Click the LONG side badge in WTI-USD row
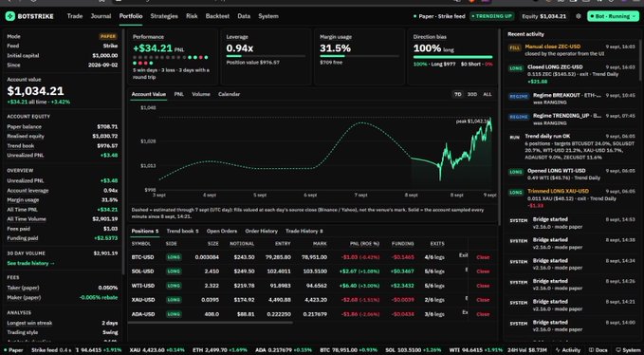The image size is (644, 355). click(x=174, y=286)
